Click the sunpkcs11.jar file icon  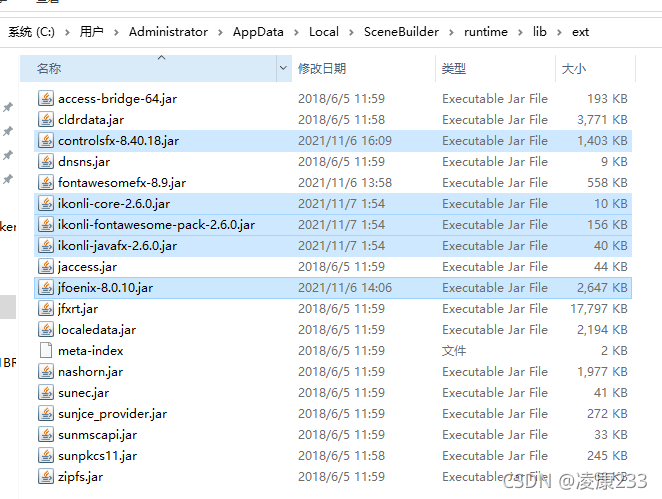(x=46, y=456)
